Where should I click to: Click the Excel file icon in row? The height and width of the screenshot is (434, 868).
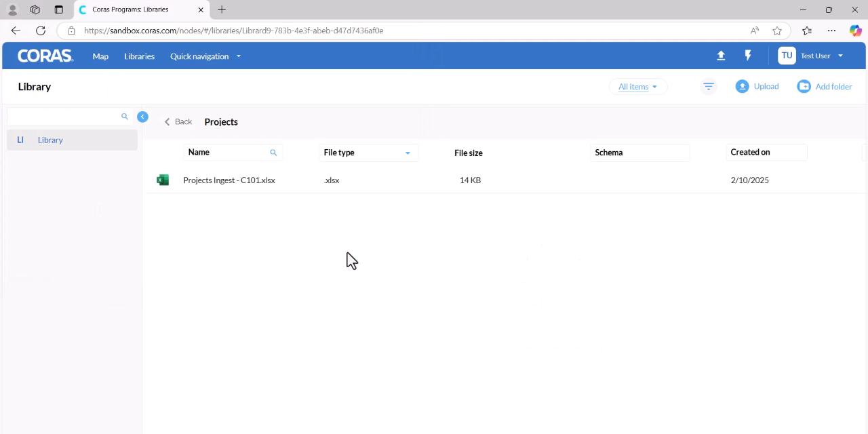point(163,180)
